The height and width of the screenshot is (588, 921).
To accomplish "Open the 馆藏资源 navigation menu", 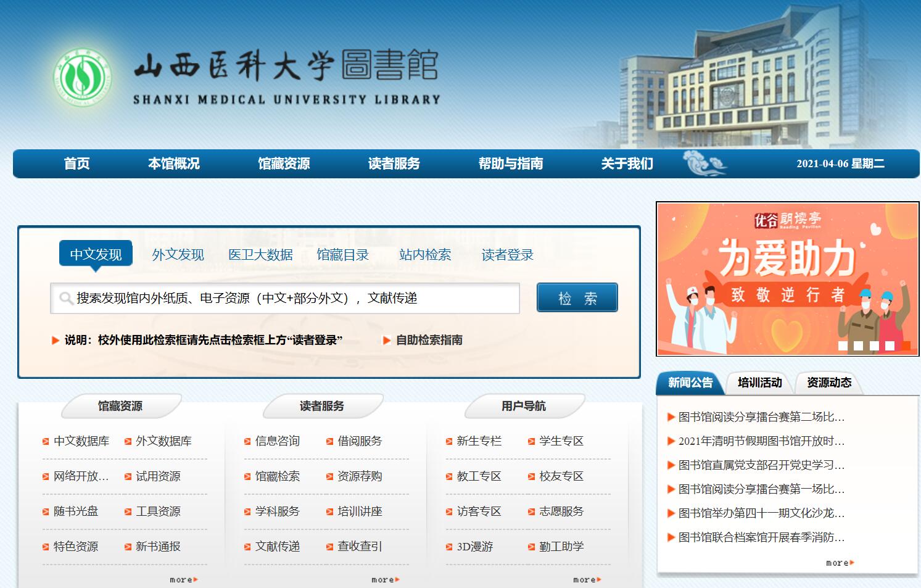I will 284,164.
